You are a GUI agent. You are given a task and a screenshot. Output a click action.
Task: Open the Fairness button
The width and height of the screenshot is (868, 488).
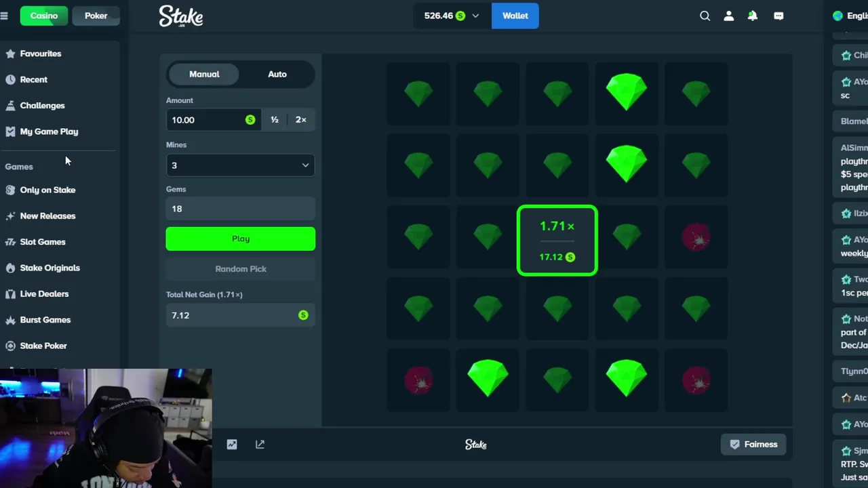click(x=753, y=445)
